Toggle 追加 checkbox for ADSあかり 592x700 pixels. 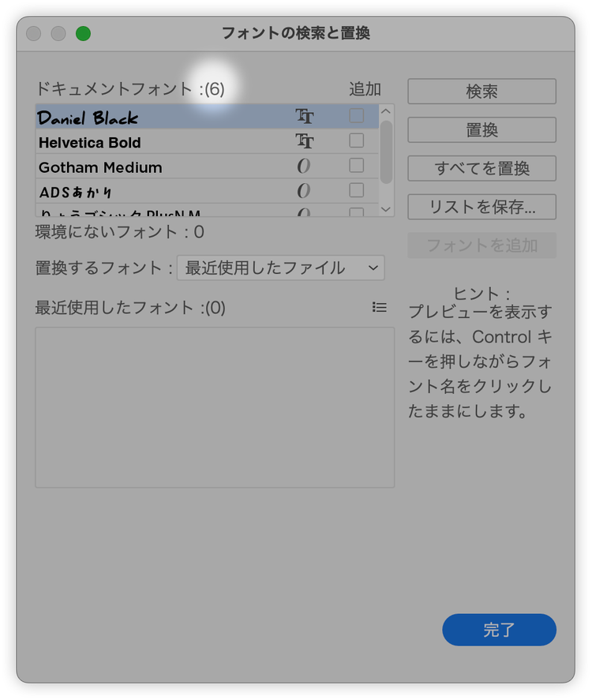coord(357,190)
